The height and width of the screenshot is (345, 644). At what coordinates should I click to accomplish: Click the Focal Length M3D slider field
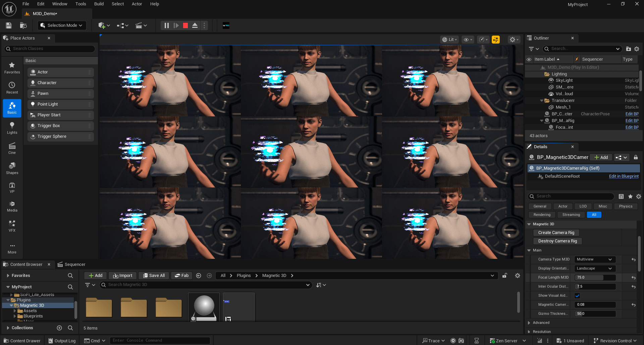click(x=595, y=278)
